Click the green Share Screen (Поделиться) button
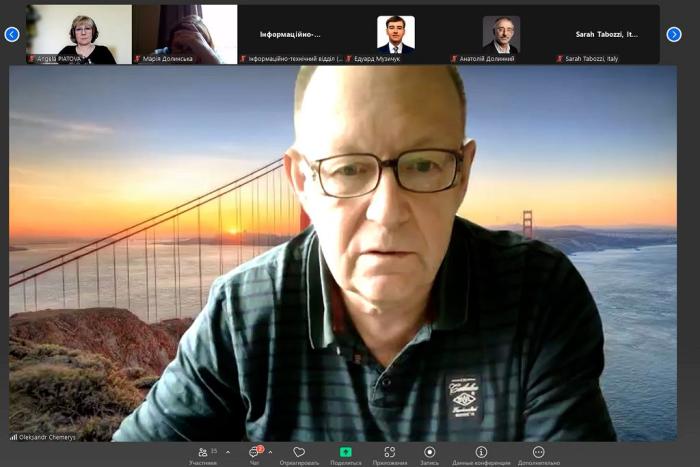Image resolution: width=700 pixels, height=467 pixels. (346, 453)
